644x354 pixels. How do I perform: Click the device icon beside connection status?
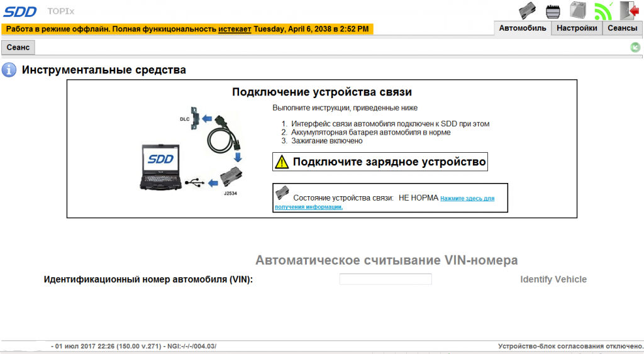point(282,192)
